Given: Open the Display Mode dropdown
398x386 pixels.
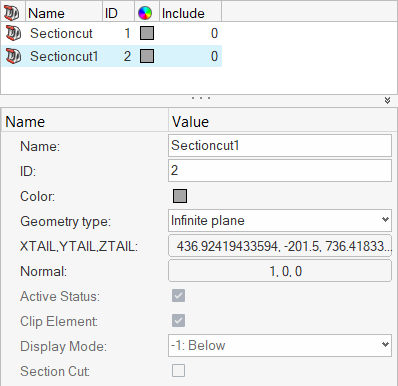Looking at the screenshot, I should pyautogui.click(x=280, y=346).
